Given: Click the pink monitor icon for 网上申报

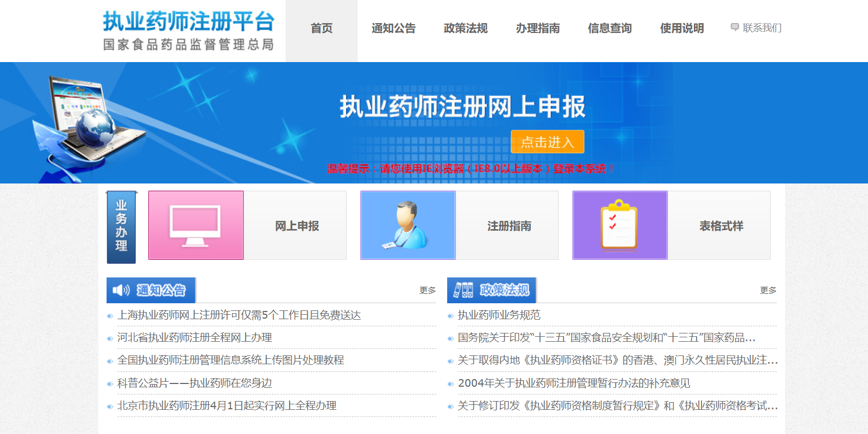Looking at the screenshot, I should [196, 225].
